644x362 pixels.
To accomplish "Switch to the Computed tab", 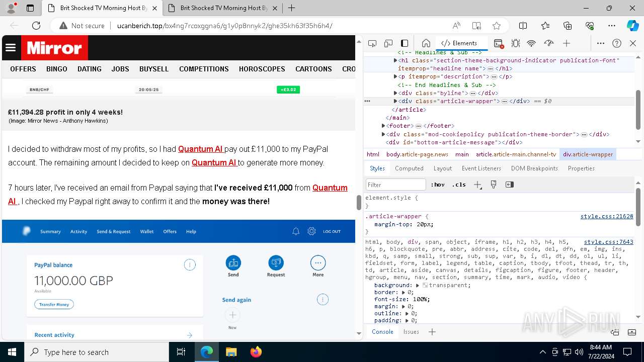I will click(409, 168).
